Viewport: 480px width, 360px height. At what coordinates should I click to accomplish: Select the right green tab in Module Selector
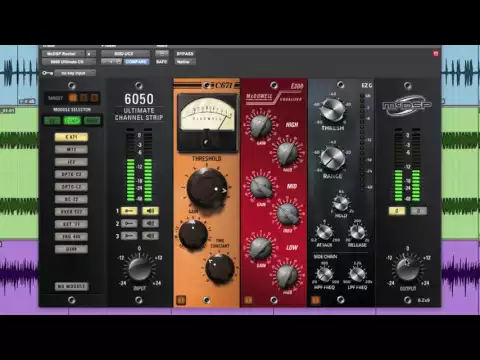click(92, 120)
